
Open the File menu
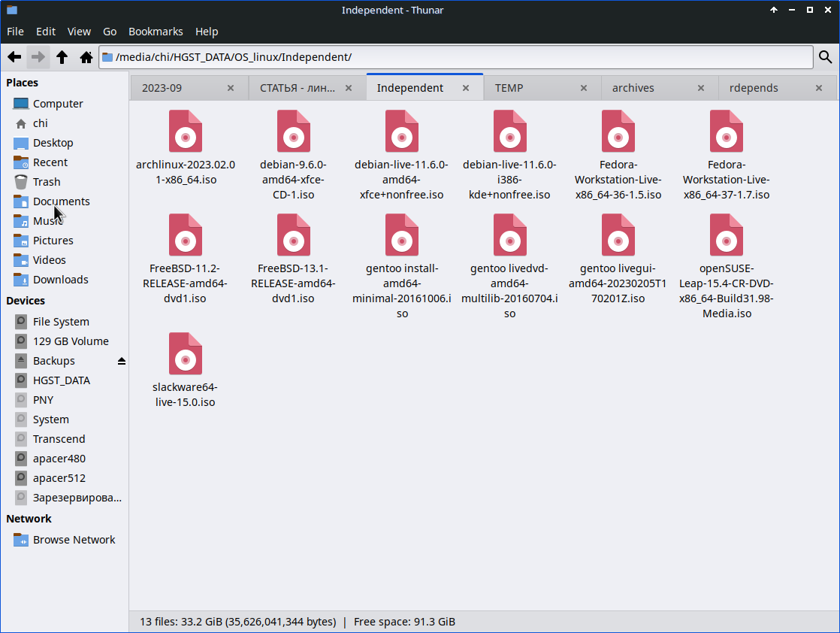pyautogui.click(x=15, y=32)
